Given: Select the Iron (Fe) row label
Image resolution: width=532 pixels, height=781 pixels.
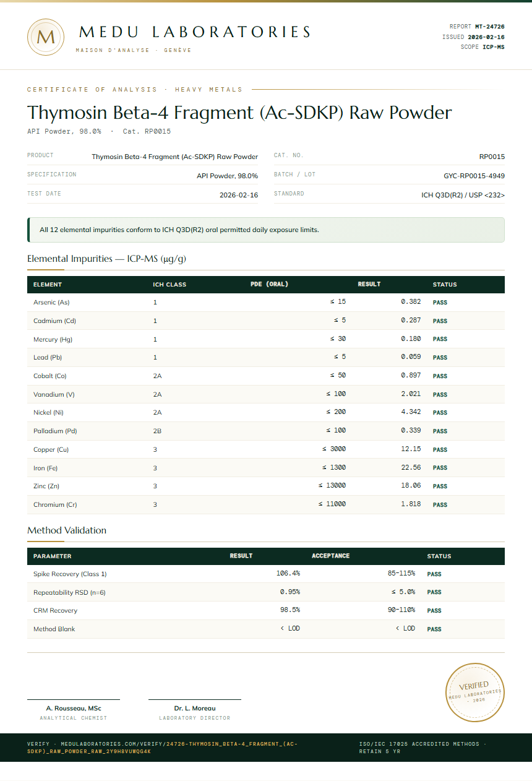Looking at the screenshot, I should pos(45,468).
